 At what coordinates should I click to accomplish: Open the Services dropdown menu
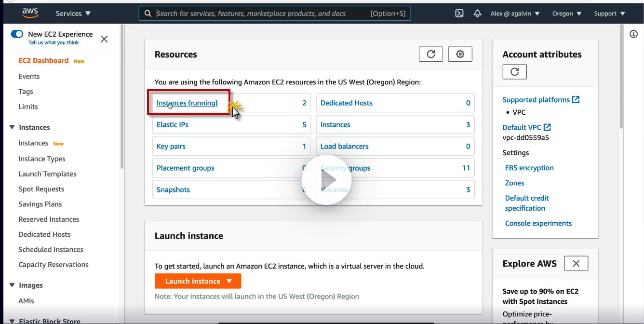tap(73, 13)
